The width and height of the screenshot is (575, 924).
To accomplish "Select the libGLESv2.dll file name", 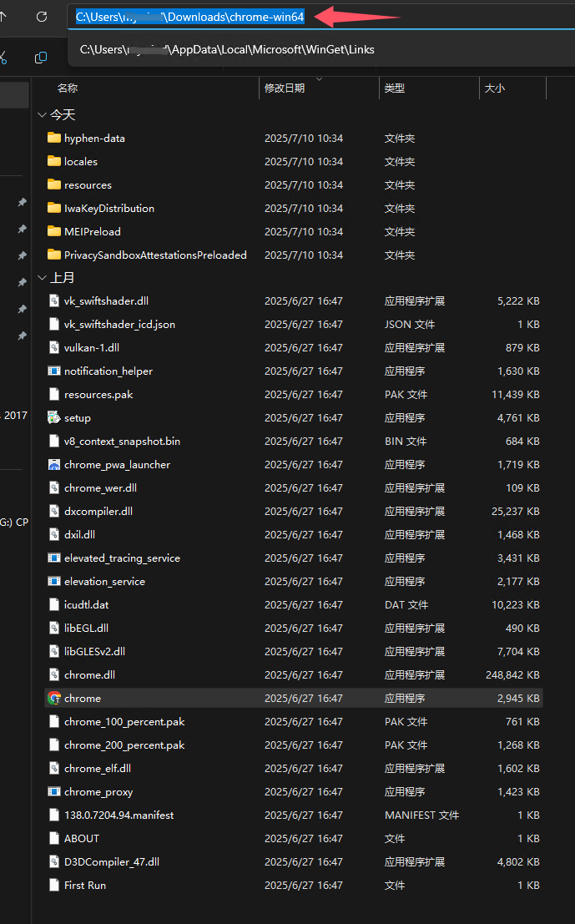I will (95, 652).
